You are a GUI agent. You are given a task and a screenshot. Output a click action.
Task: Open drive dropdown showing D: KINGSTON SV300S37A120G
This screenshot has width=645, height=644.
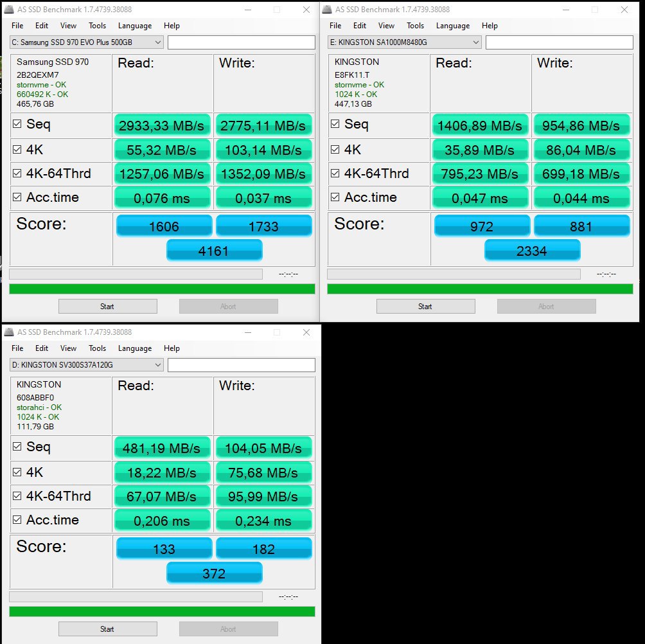coord(86,365)
